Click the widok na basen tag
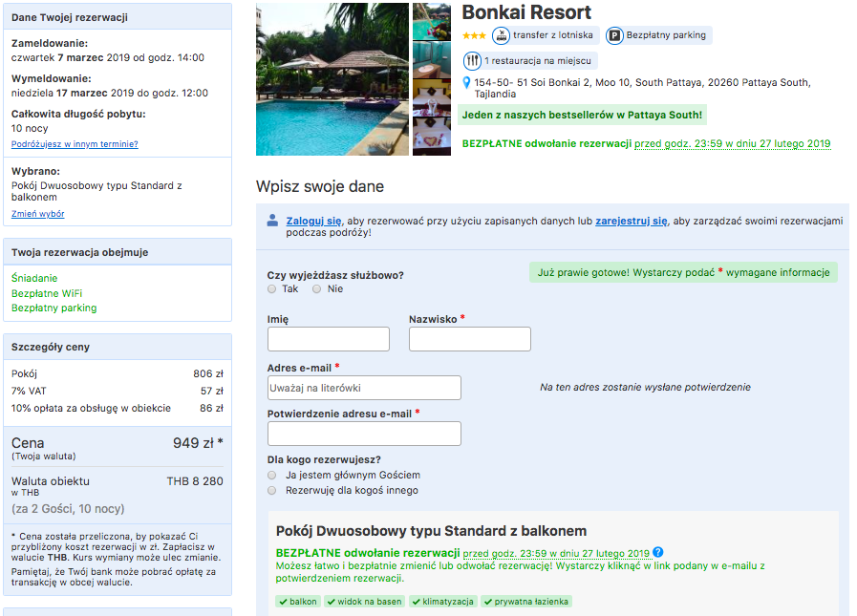Image resolution: width=857 pixels, height=616 pixels. pos(365,602)
